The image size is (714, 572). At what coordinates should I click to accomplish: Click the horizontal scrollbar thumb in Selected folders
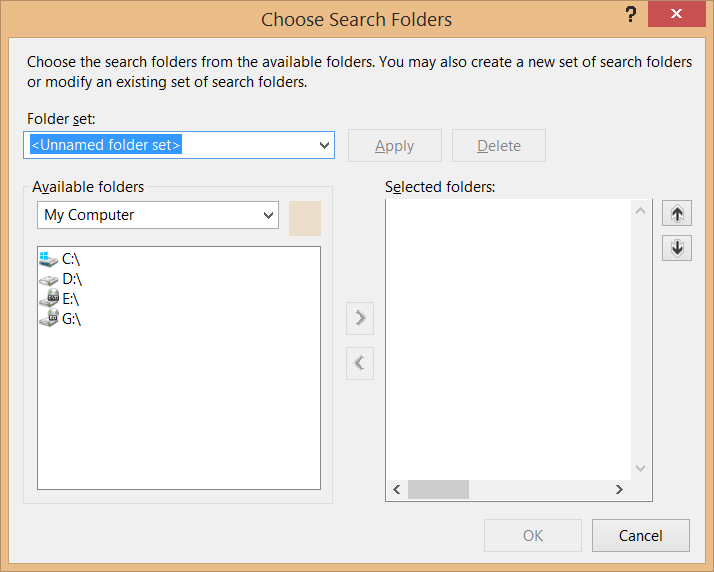(438, 490)
